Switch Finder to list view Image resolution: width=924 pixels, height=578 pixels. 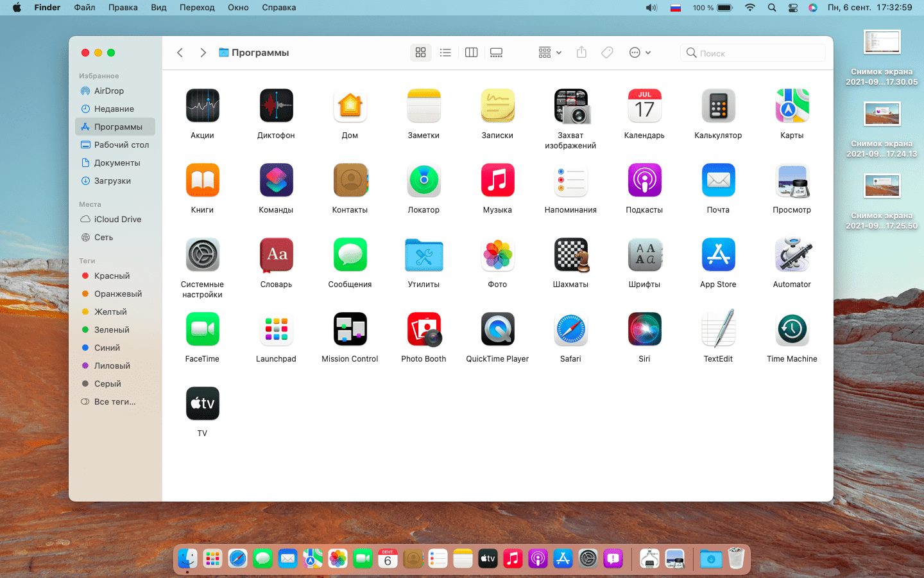point(445,53)
